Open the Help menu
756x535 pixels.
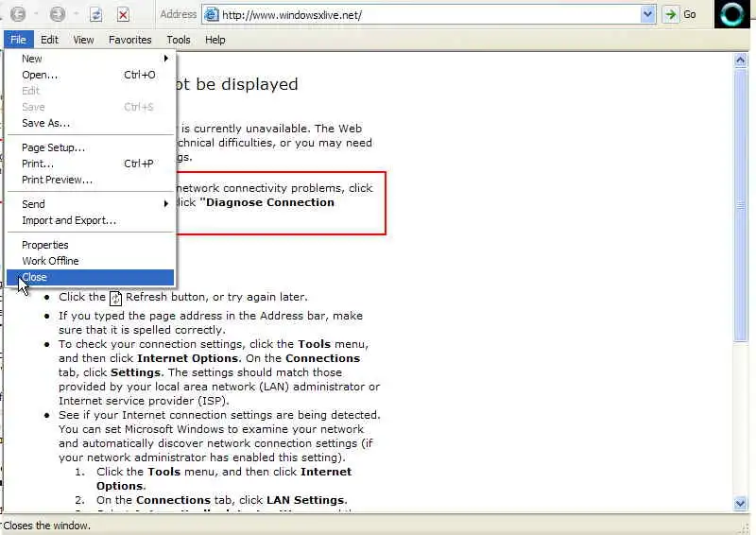coord(215,40)
